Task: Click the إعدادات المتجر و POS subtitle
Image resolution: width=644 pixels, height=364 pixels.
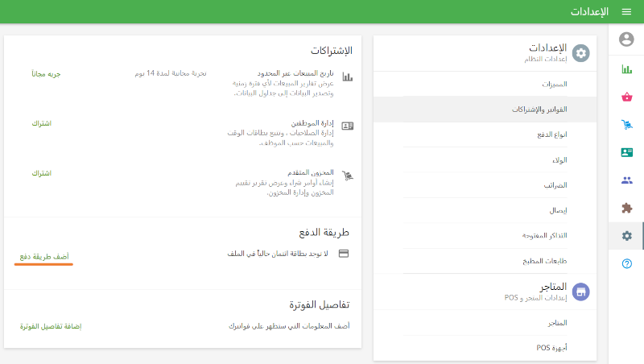Action: pyautogui.click(x=535, y=298)
